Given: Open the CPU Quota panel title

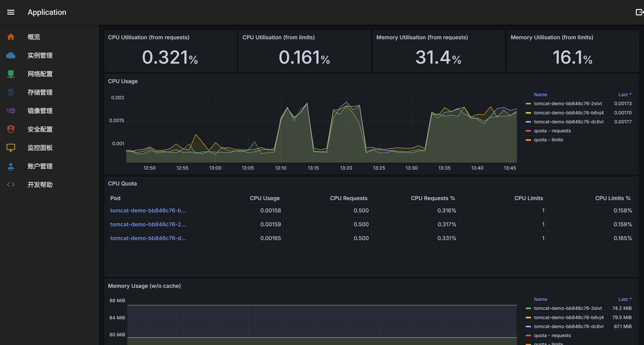Looking at the screenshot, I should click(122, 184).
